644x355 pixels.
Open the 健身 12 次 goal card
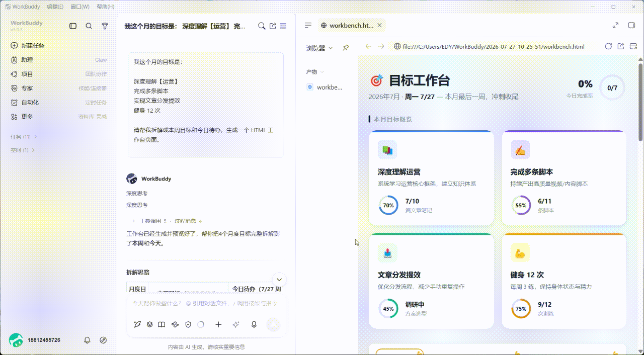pos(563,281)
